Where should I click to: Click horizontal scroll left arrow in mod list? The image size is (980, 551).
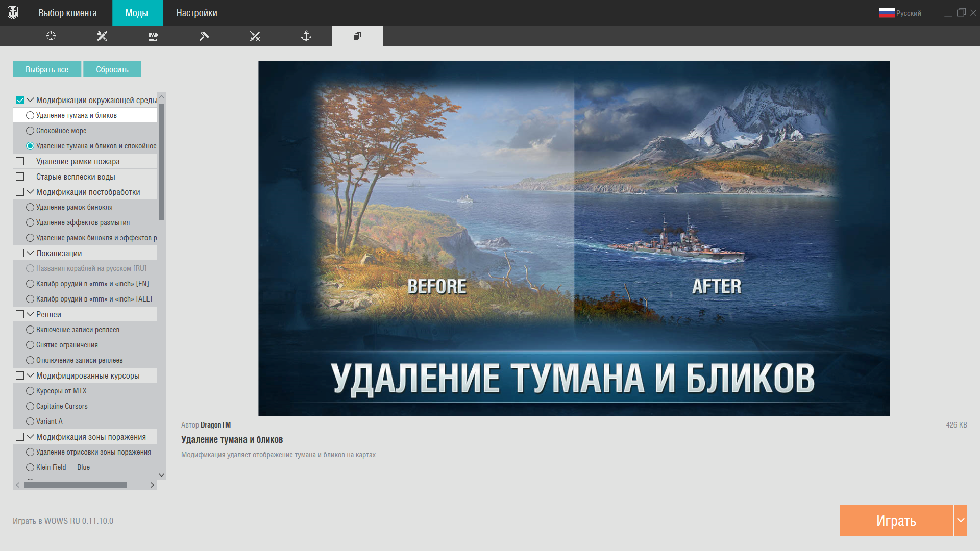click(18, 485)
